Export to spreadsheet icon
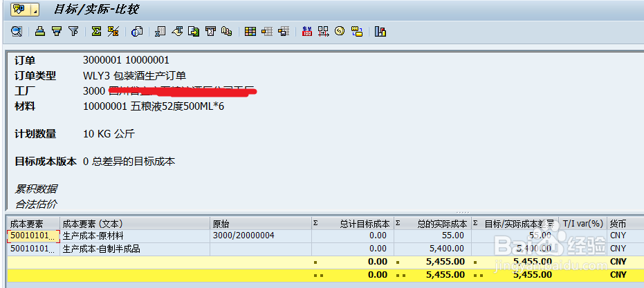Screen dimensions: 644x288 coord(160,31)
